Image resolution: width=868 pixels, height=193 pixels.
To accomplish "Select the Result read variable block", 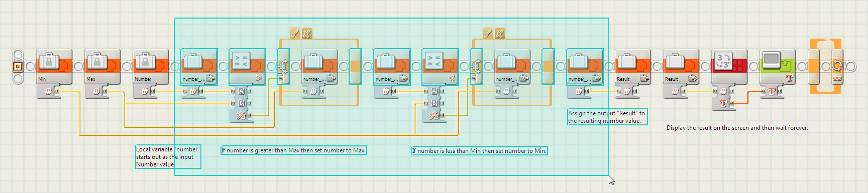I will pyautogui.click(x=681, y=66).
